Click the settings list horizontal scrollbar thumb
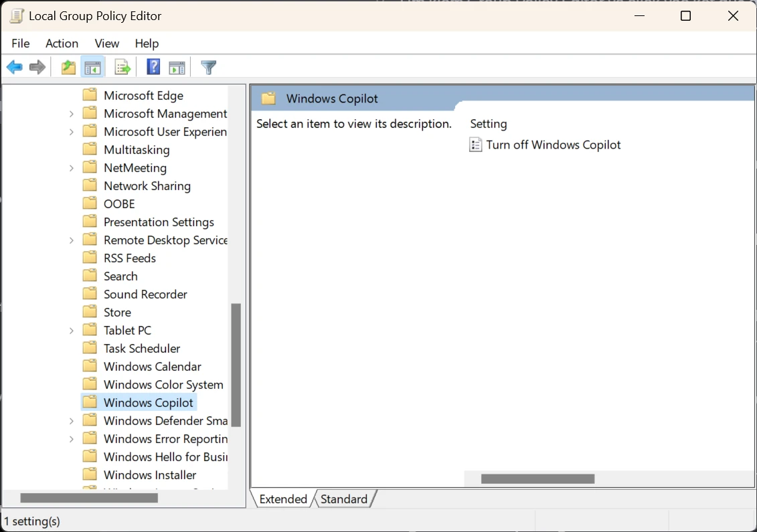This screenshot has height=532, width=757. pyautogui.click(x=538, y=478)
